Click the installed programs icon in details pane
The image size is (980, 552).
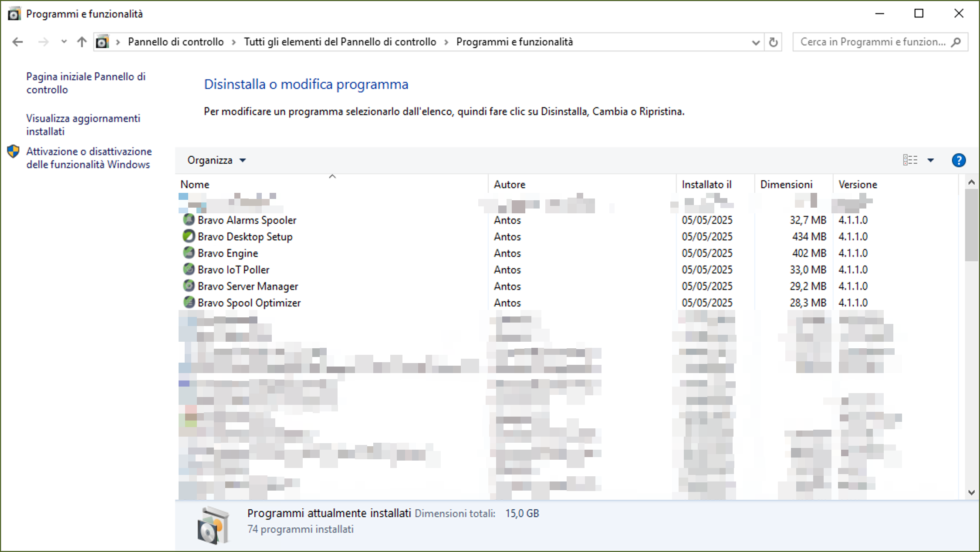[213, 525]
